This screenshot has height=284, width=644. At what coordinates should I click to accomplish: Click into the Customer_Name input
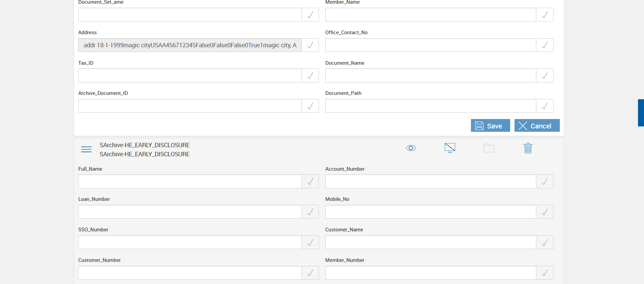[x=430, y=242]
